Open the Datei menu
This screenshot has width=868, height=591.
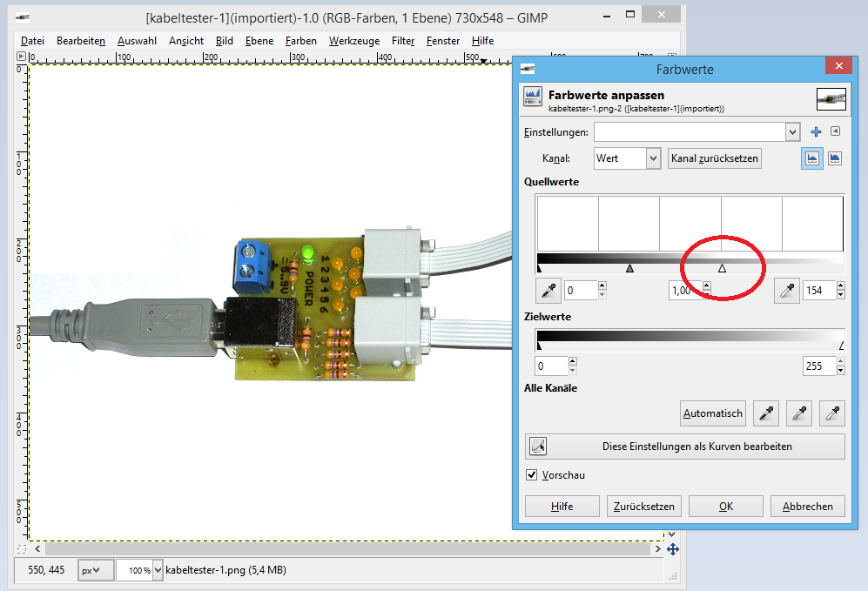tap(33, 41)
